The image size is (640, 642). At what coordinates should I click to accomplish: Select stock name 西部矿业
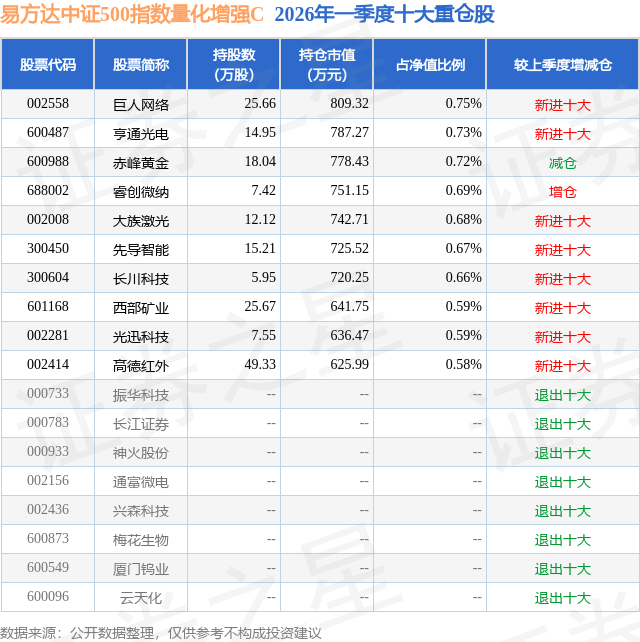141,308
